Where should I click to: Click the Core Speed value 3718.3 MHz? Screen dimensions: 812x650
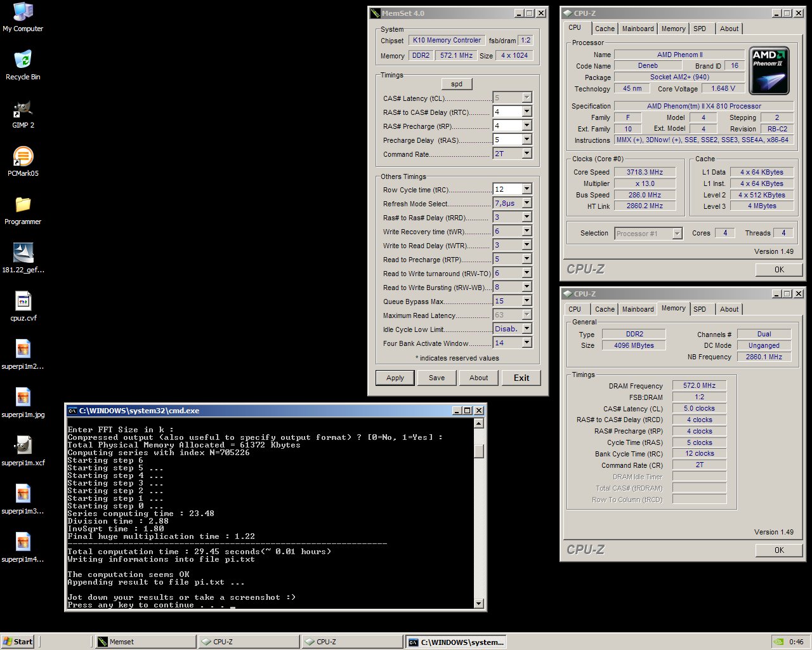pyautogui.click(x=645, y=172)
